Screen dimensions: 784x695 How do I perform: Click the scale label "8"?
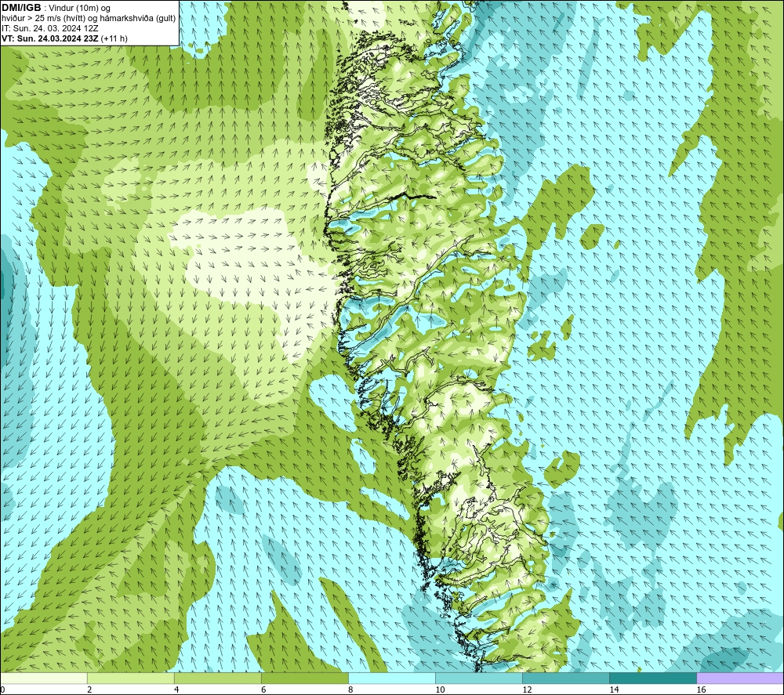[350, 690]
